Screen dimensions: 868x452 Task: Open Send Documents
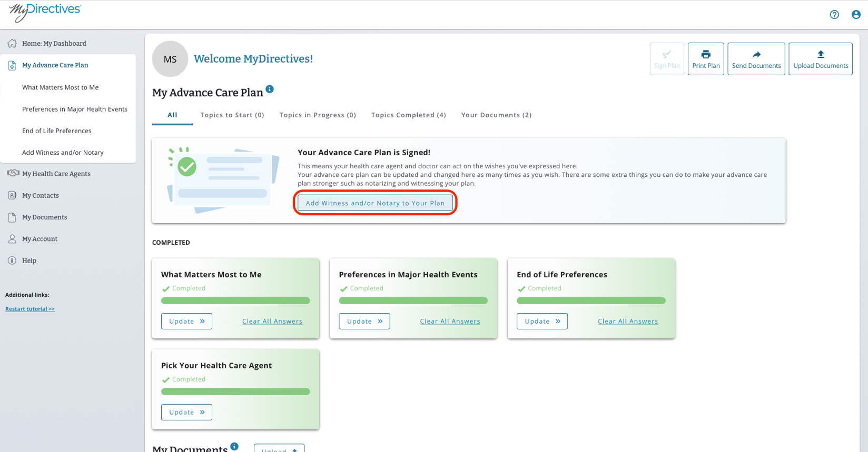pos(756,59)
